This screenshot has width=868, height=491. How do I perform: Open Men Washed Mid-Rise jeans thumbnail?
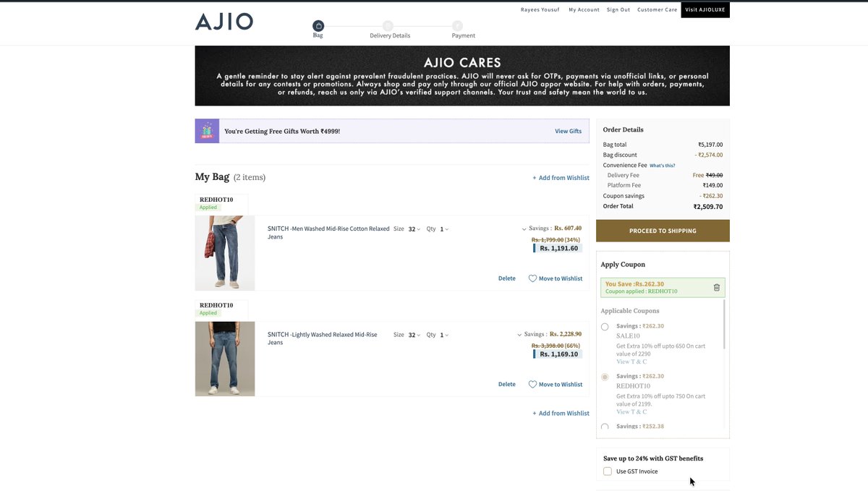click(x=225, y=253)
